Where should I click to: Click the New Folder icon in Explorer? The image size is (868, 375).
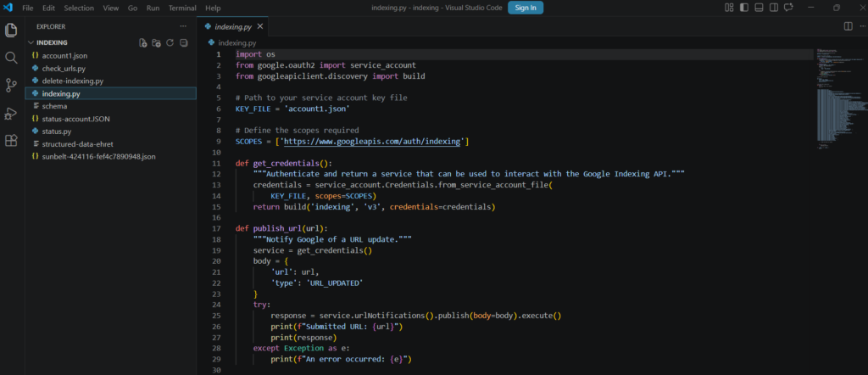pyautogui.click(x=157, y=42)
